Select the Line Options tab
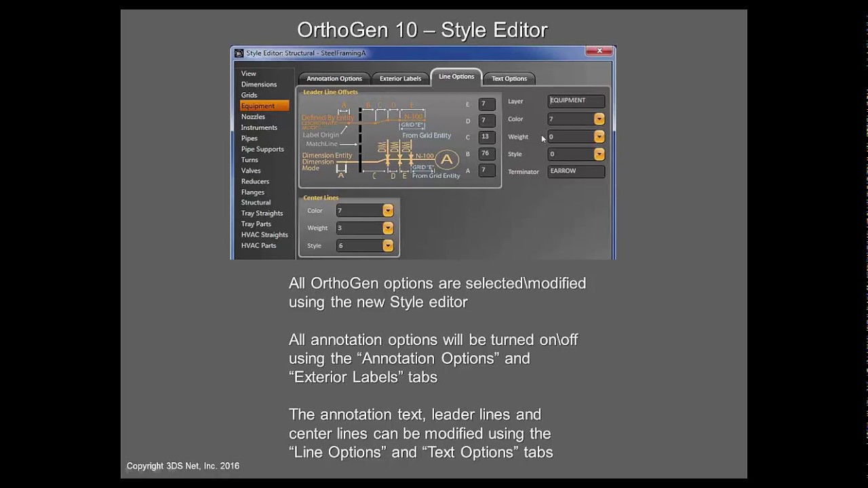 click(456, 77)
